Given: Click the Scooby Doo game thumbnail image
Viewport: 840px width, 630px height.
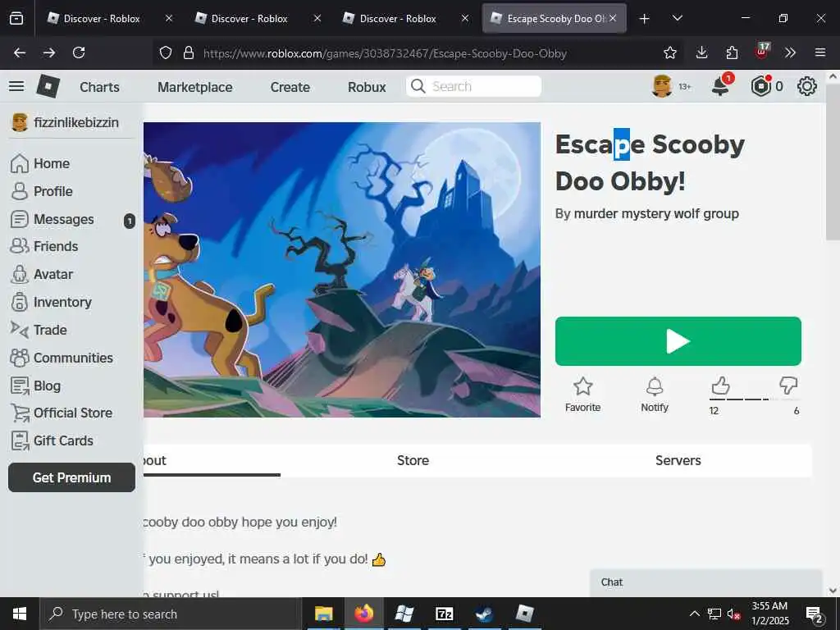Looking at the screenshot, I should click(342, 269).
